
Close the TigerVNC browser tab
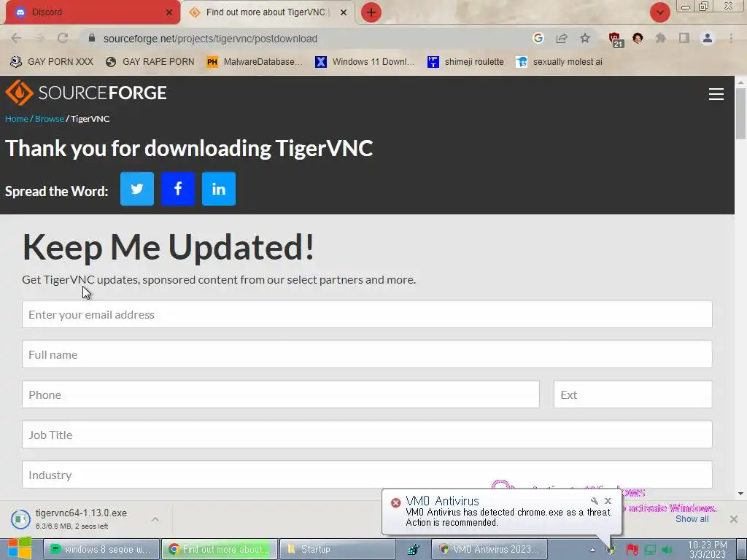(x=343, y=12)
